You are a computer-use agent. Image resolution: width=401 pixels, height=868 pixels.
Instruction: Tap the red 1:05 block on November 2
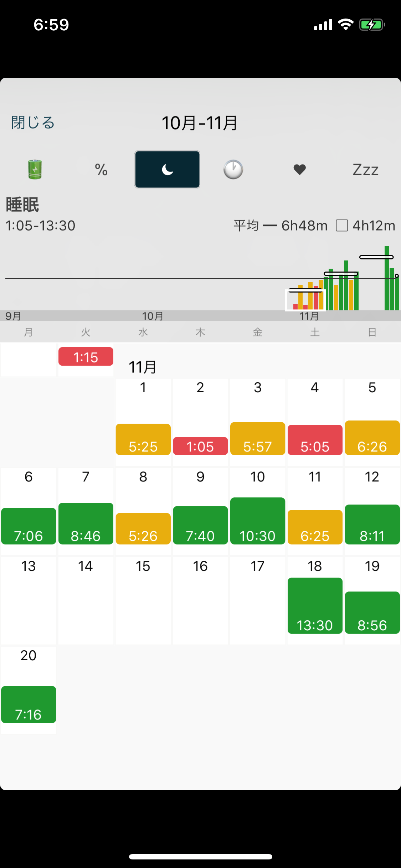pos(200,446)
